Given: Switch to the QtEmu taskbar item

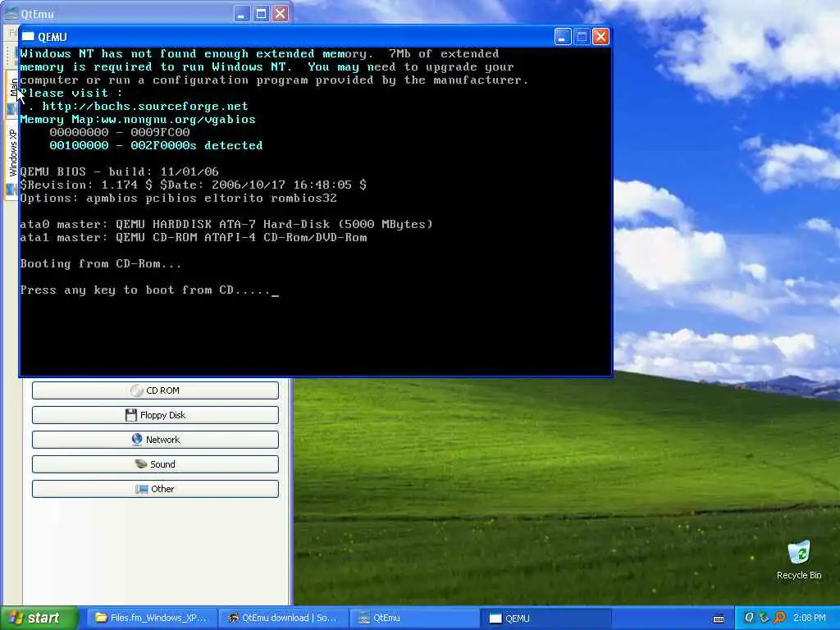Looking at the screenshot, I should click(414, 619).
